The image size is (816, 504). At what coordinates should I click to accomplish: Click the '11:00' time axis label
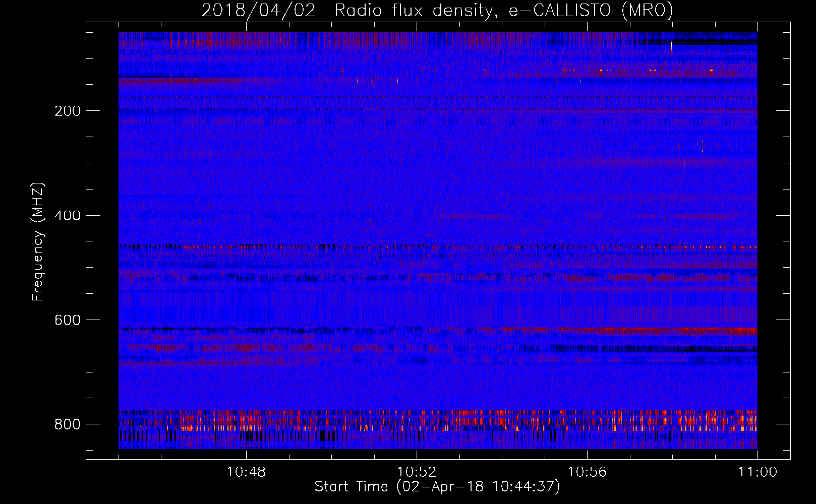[757, 472]
